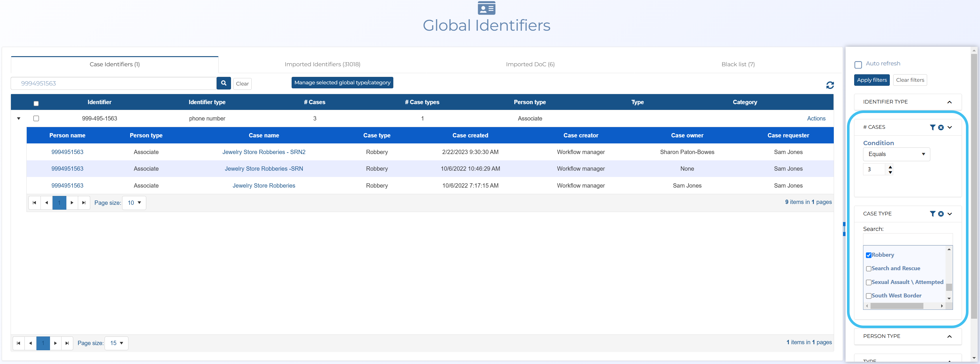This screenshot has width=980, height=364.
Task: Click filter funnel icon in CASE TYPE
Action: coord(932,214)
